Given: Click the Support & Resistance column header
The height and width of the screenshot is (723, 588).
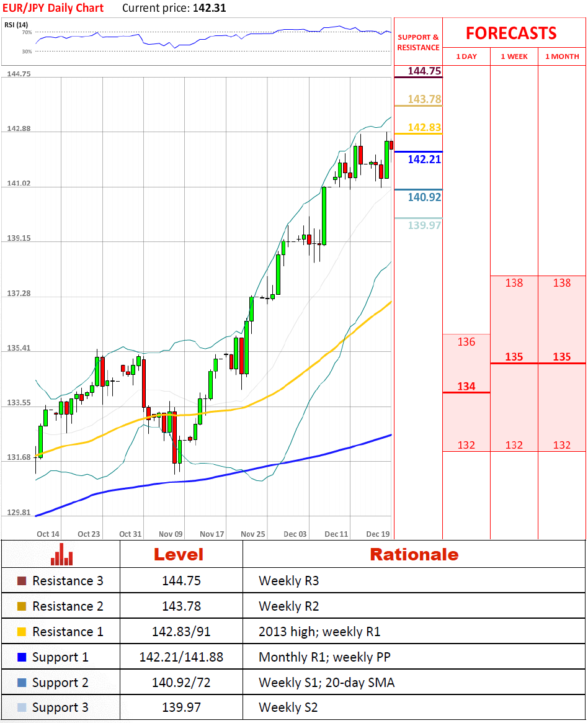Looking at the screenshot, I should click(x=418, y=42).
